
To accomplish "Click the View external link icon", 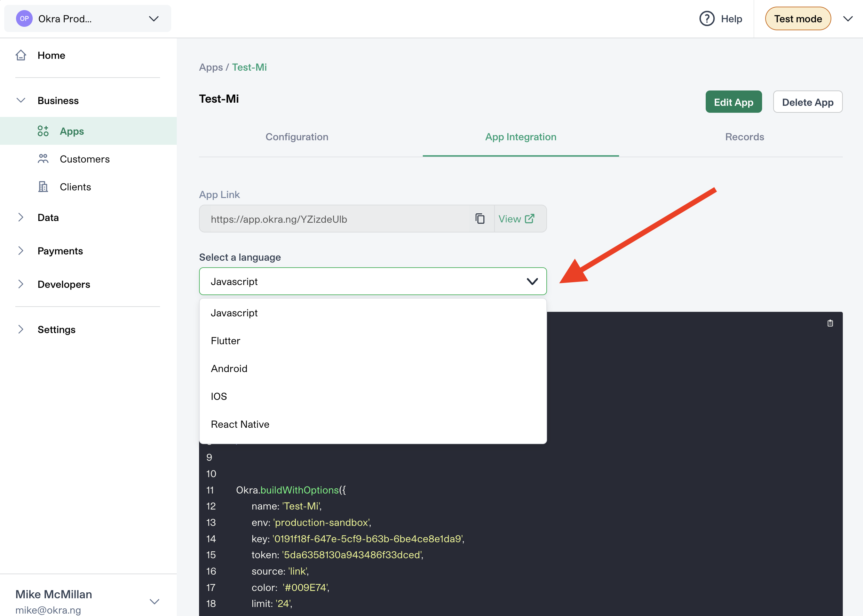I will point(530,219).
